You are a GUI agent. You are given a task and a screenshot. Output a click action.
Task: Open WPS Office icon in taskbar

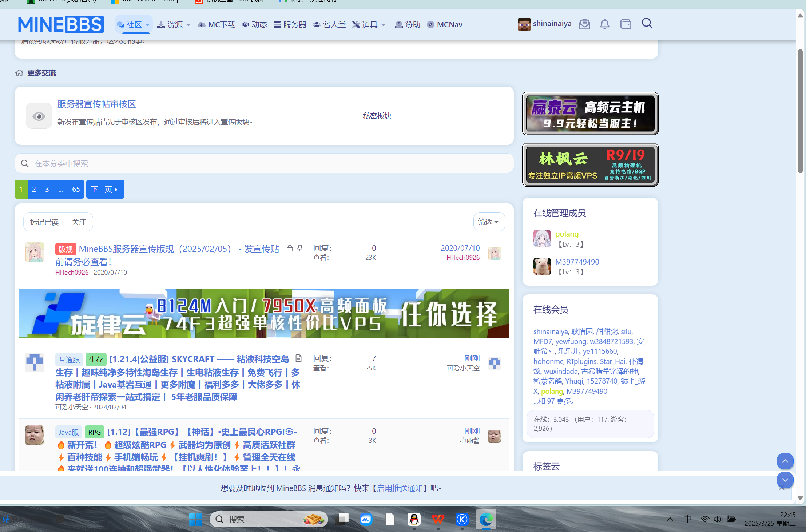tap(438, 519)
